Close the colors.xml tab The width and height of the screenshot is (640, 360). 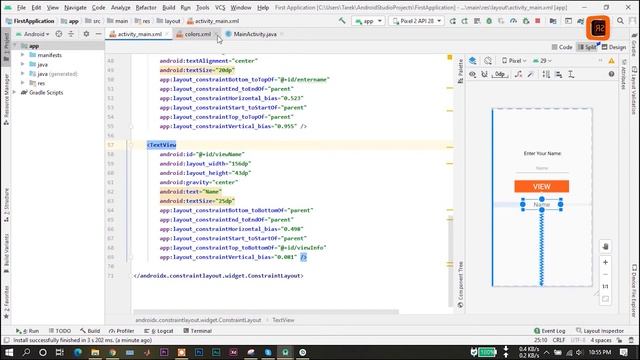(216, 34)
